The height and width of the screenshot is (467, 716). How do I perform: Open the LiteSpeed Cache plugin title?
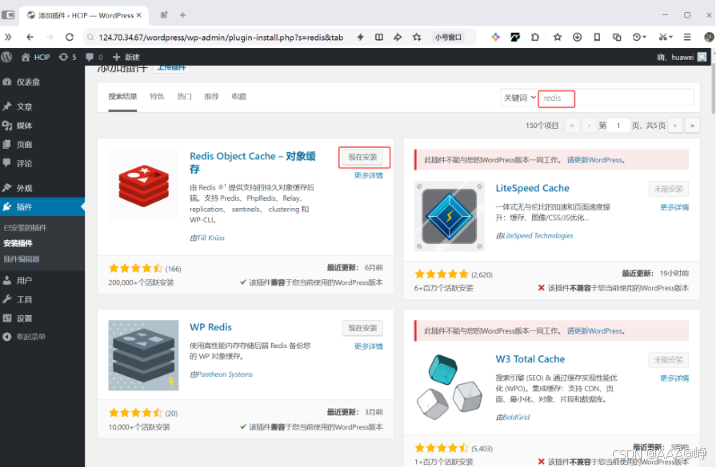coord(532,188)
